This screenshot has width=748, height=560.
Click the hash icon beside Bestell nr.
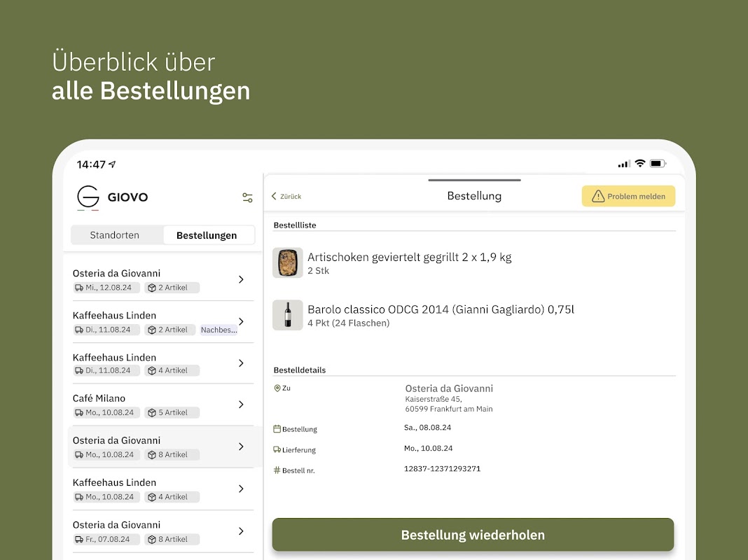tap(277, 470)
